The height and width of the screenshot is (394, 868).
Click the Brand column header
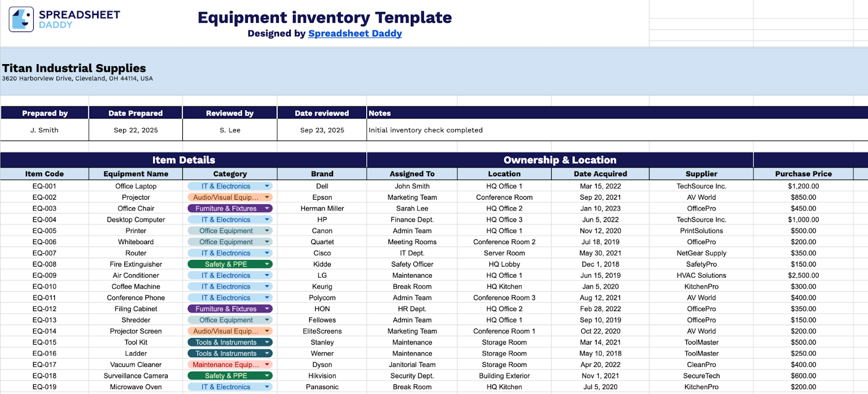coord(322,174)
